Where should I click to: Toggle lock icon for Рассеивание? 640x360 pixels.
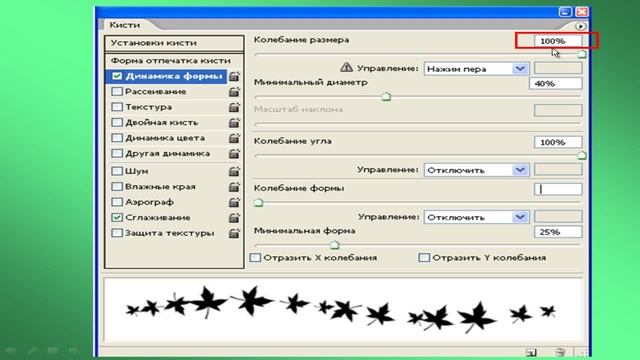point(234,92)
